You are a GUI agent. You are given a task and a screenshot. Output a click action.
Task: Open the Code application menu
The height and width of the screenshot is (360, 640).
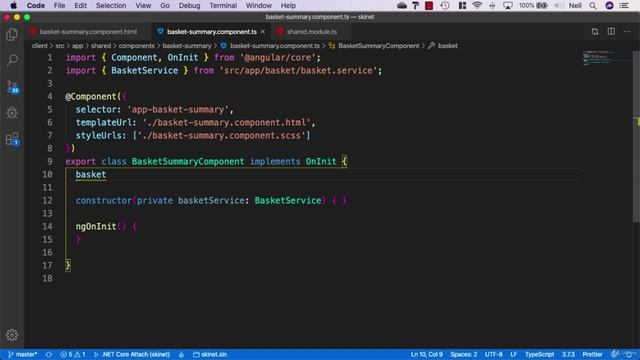(36, 5)
